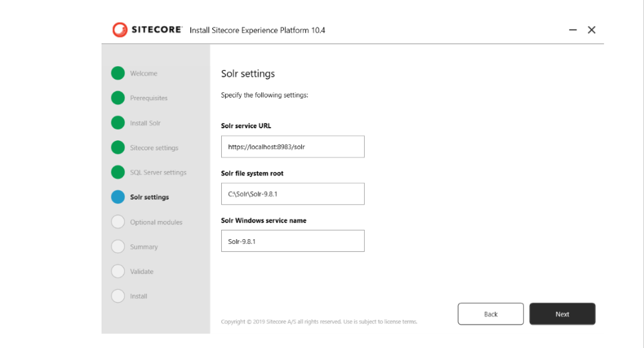Click the green Welcome step circle
Viewport: 644px width, 348px height.
click(118, 73)
